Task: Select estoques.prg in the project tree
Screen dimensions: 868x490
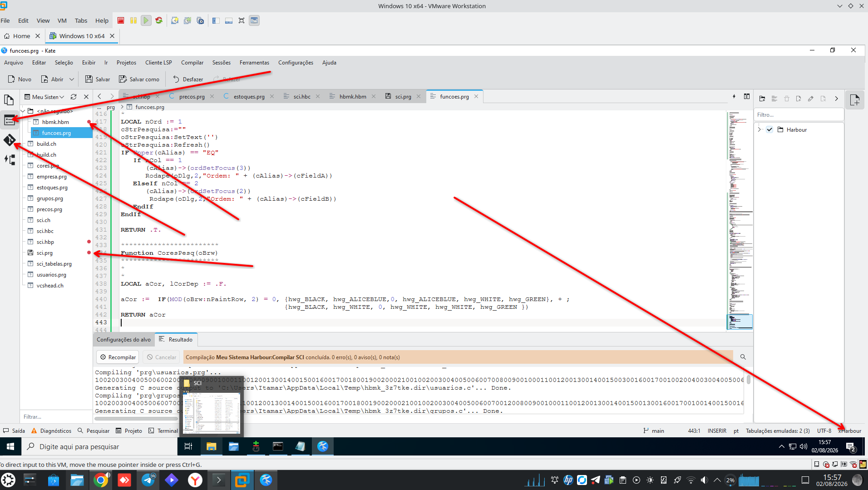Action: coord(52,187)
